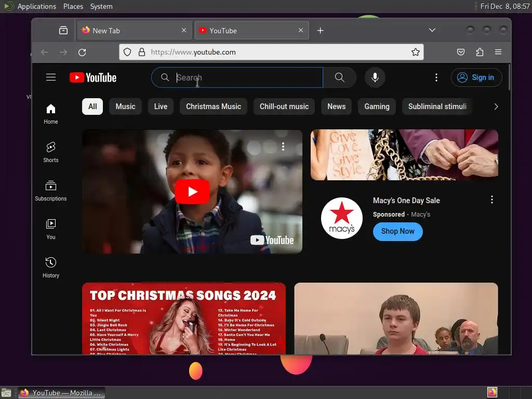The image size is (532, 399).
Task: Select the All filter chip
Action: [92, 107]
